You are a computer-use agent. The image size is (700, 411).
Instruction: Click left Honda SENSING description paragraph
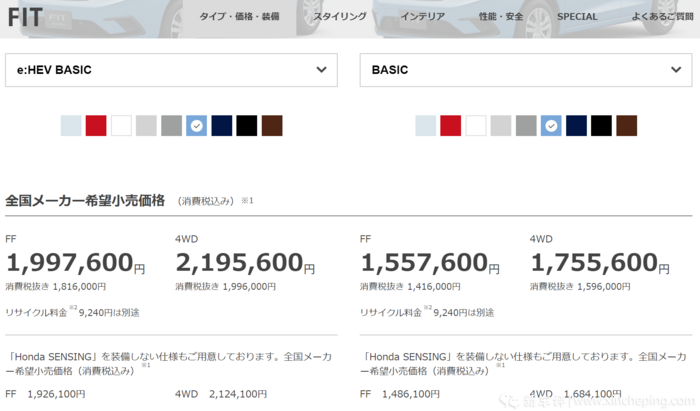[x=169, y=364]
